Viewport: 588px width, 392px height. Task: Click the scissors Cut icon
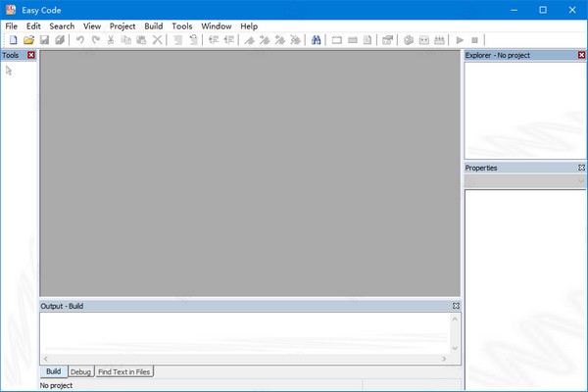111,40
